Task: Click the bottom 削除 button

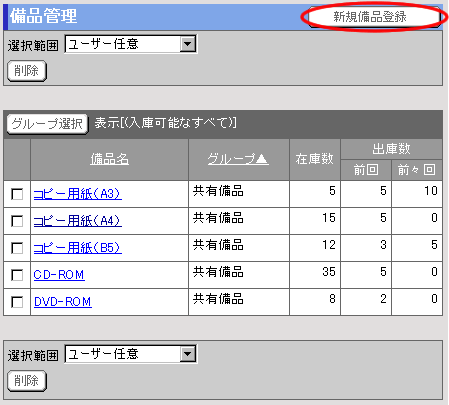Action: 27,381
